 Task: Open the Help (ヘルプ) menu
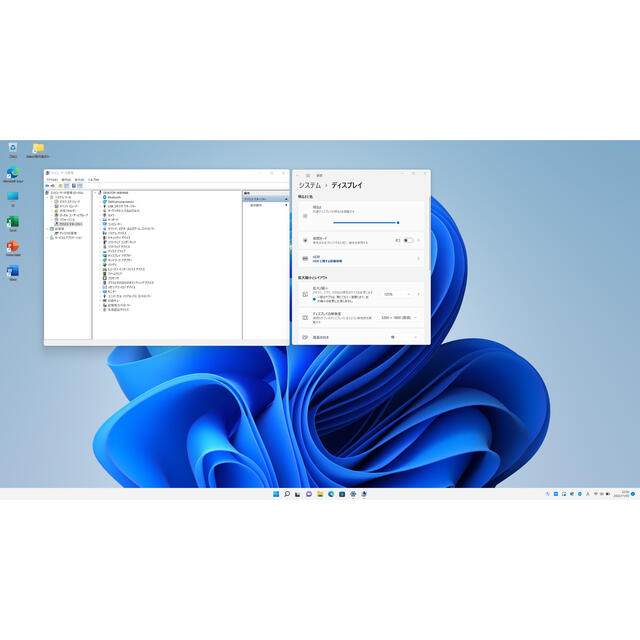93,180
